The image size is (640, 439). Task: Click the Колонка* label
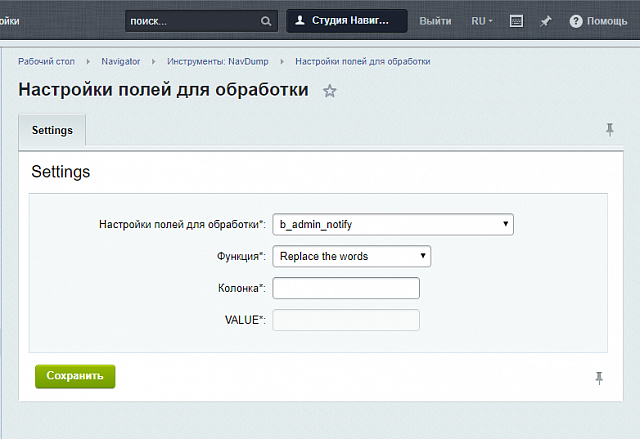pyautogui.click(x=242, y=288)
